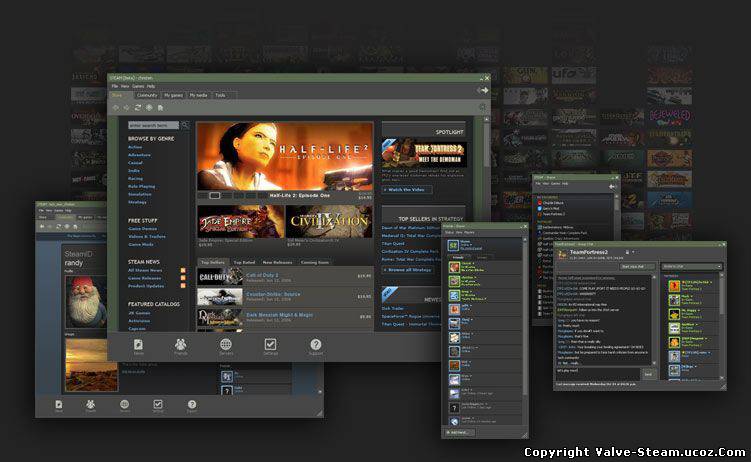Open the Action genre link

tap(135, 147)
